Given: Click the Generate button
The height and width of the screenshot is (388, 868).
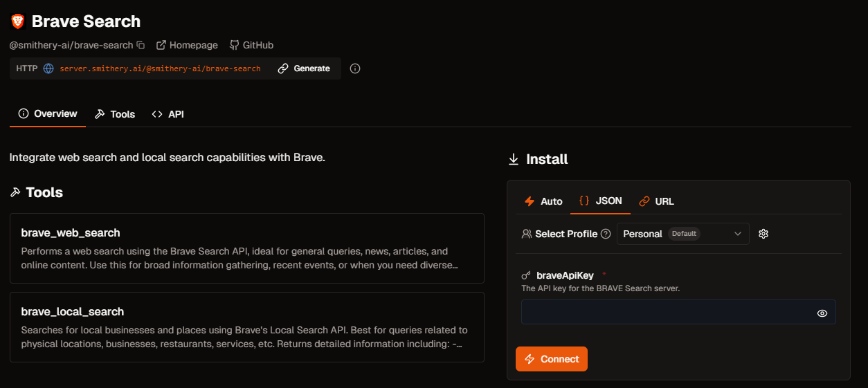Looking at the screenshot, I should (304, 68).
